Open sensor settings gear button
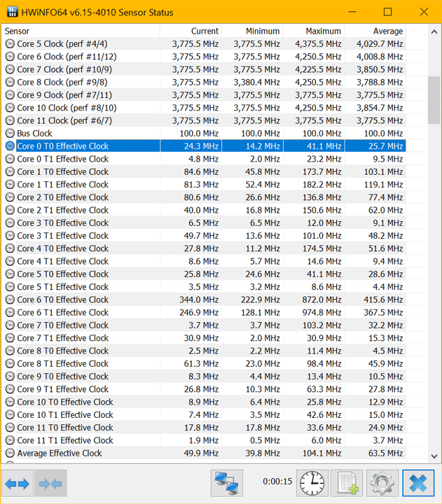Screen dimensions: 442x504 pyautogui.click(x=382, y=483)
